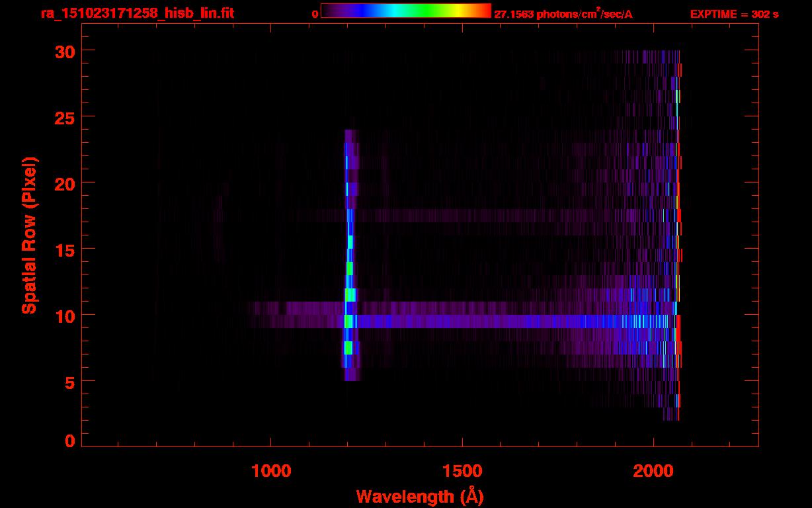Viewport: 812px width, 508px height.
Task: Click the EXPTIME = 302 s label
Action: tap(734, 14)
